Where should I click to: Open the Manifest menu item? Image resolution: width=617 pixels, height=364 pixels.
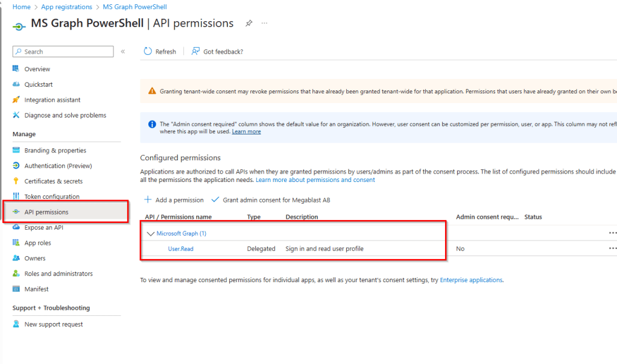point(36,289)
